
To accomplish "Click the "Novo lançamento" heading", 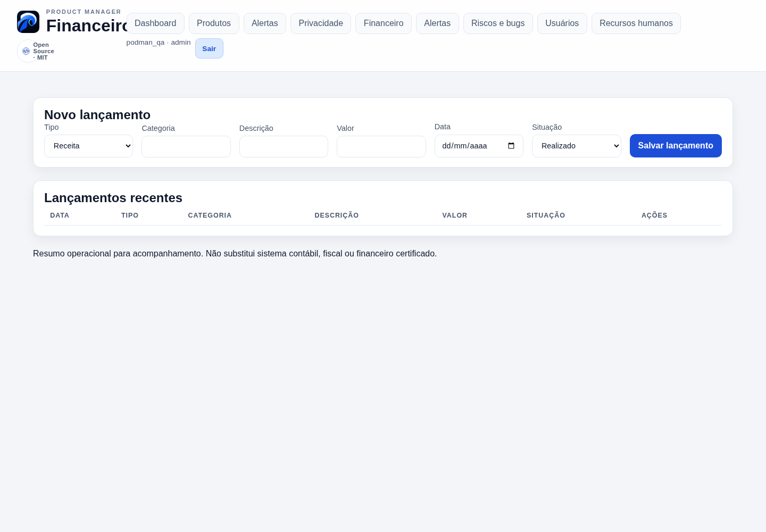I will [x=97, y=115].
